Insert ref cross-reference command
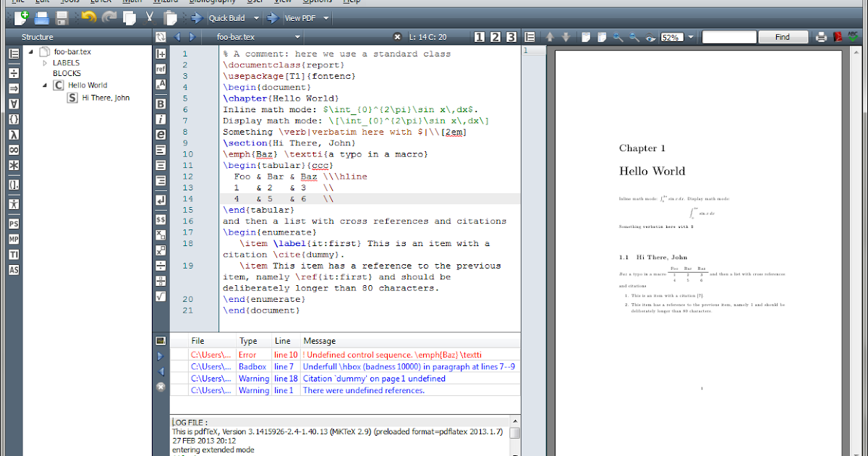 [x=161, y=69]
